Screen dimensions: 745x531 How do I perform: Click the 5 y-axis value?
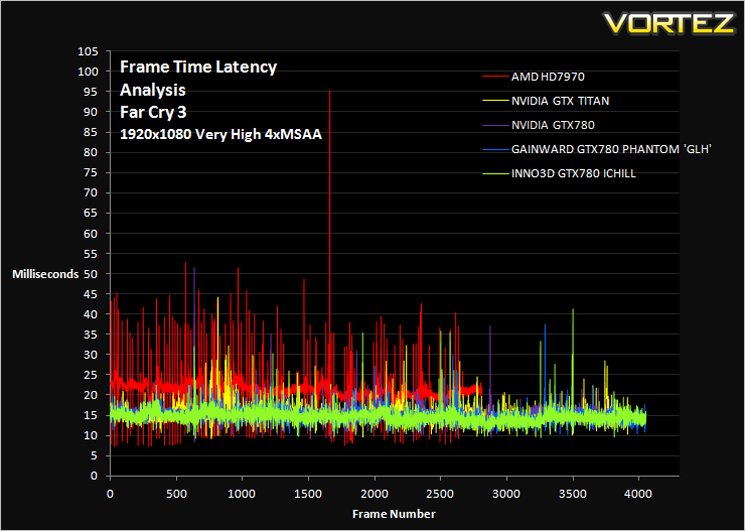pyautogui.click(x=94, y=455)
